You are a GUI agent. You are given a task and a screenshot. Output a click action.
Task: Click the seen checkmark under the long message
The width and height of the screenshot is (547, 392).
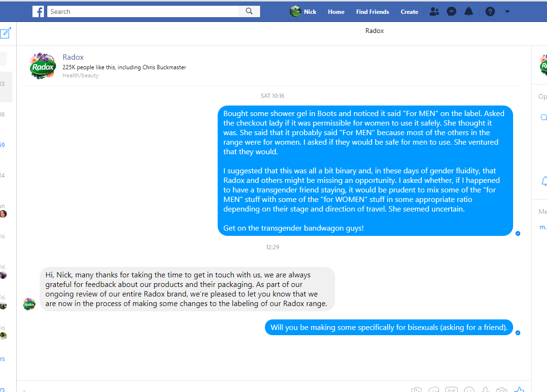pyautogui.click(x=518, y=233)
